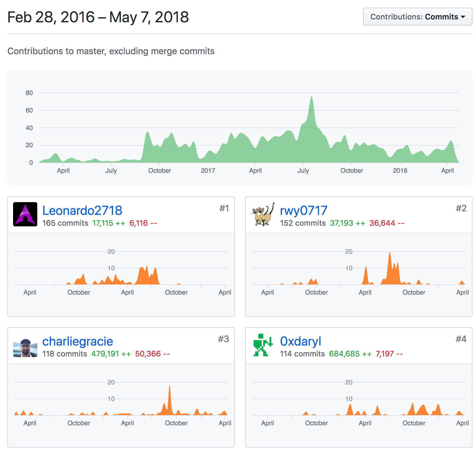476x454 pixels.
Task: Click the #3 rank label
Action: 223,339
